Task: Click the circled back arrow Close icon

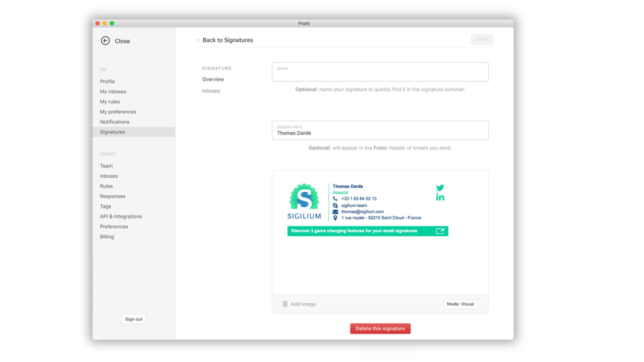Action: point(105,41)
